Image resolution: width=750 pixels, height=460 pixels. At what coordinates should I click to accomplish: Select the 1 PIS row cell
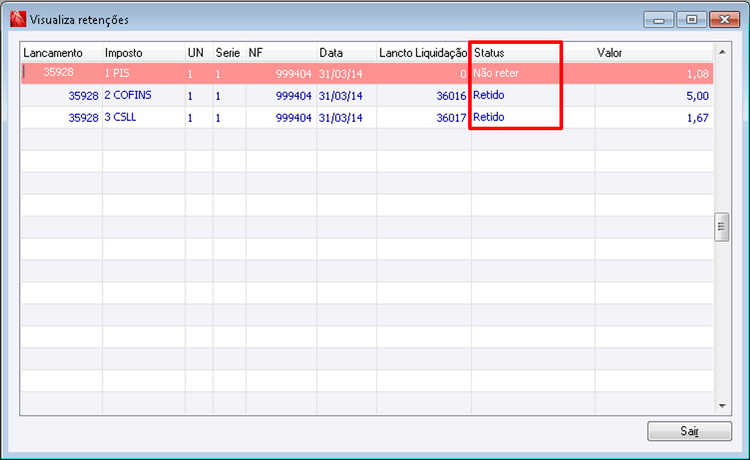(x=144, y=74)
